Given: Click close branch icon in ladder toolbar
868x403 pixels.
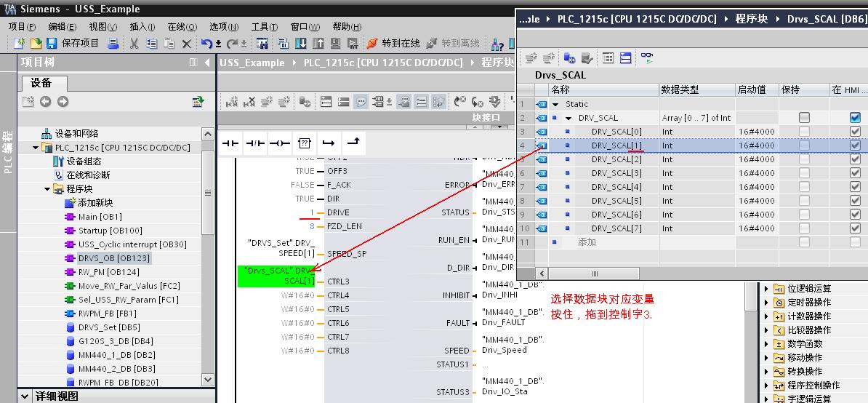Looking at the screenshot, I should tap(353, 143).
